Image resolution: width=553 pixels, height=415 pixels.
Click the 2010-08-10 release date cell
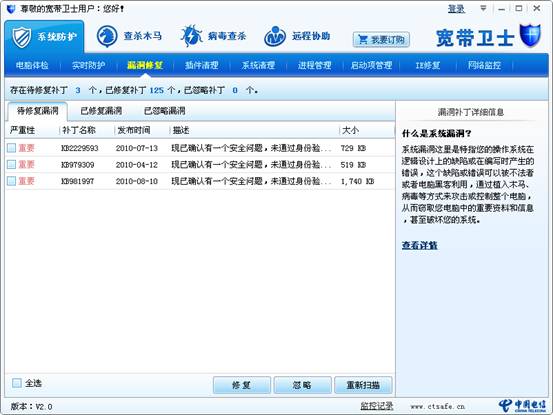tap(137, 181)
